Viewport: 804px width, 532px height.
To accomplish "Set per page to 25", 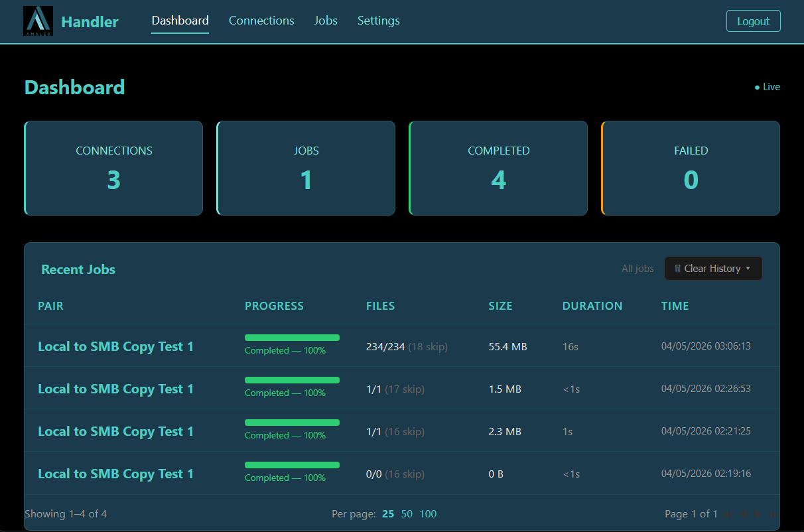I will 388,514.
